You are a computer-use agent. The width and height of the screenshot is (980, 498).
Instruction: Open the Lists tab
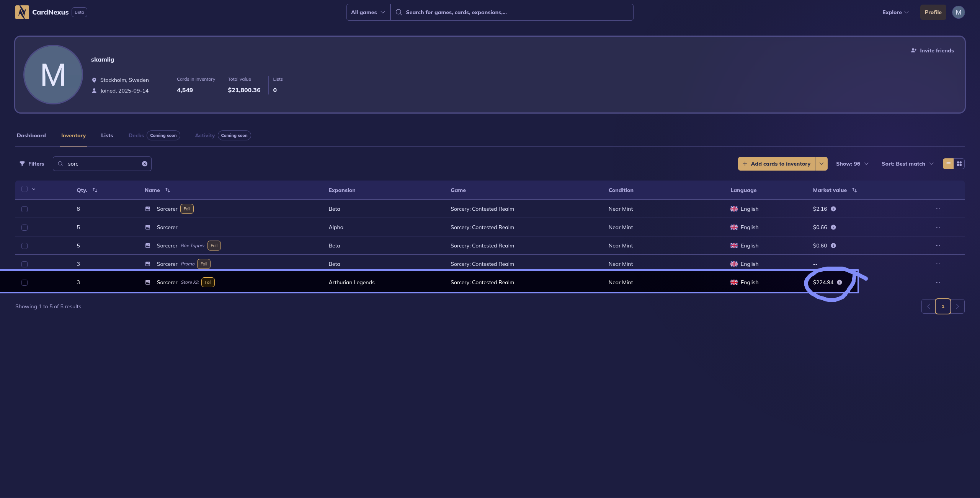click(x=107, y=135)
